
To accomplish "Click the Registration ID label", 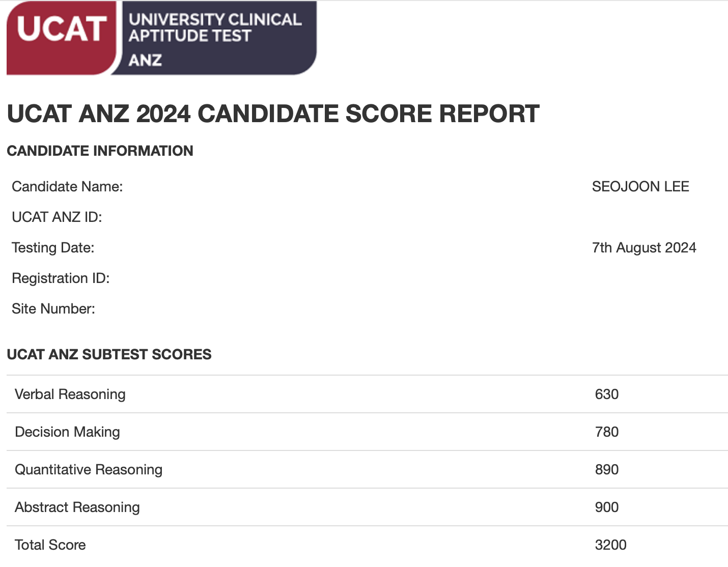I will point(61,278).
